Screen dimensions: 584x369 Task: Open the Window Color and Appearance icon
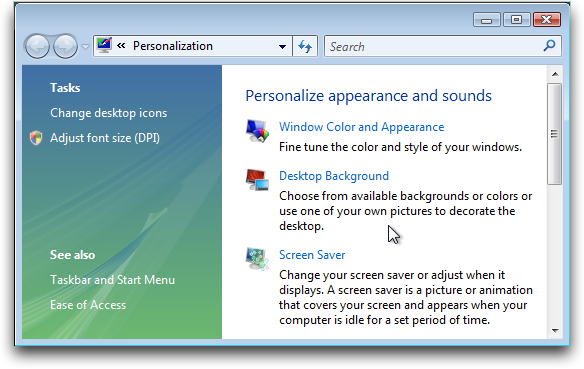257,131
